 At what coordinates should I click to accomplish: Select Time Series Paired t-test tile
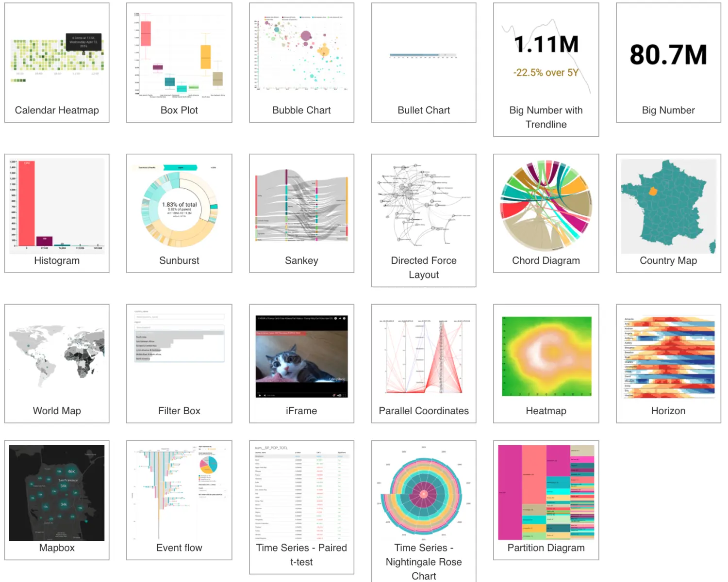coord(301,507)
